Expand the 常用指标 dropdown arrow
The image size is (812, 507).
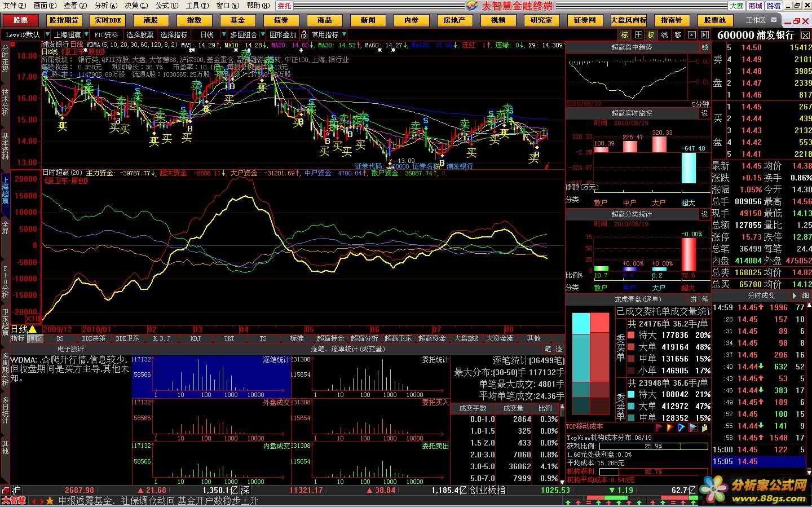344,35
